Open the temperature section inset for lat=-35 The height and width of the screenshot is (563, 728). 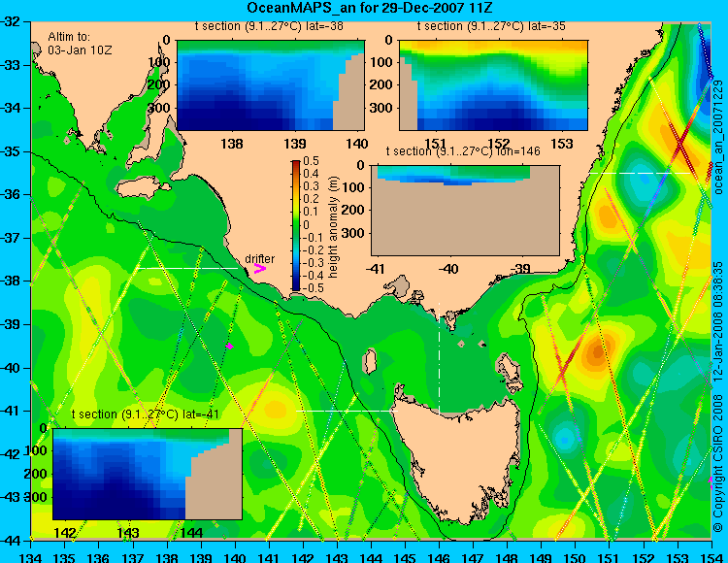pyautogui.click(x=493, y=85)
